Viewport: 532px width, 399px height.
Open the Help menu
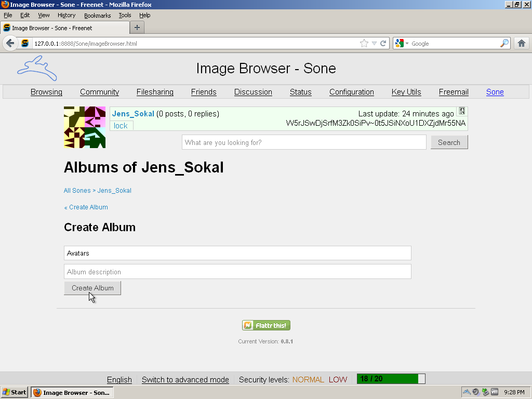[x=144, y=15]
